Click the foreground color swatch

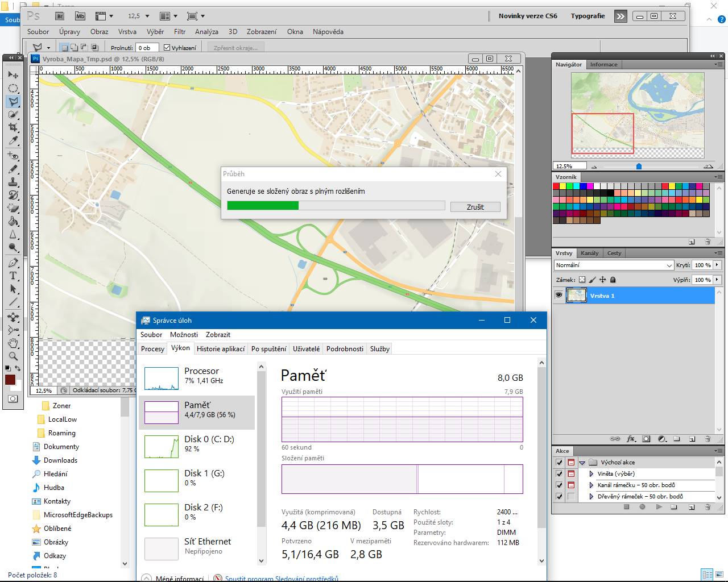tap(10, 380)
